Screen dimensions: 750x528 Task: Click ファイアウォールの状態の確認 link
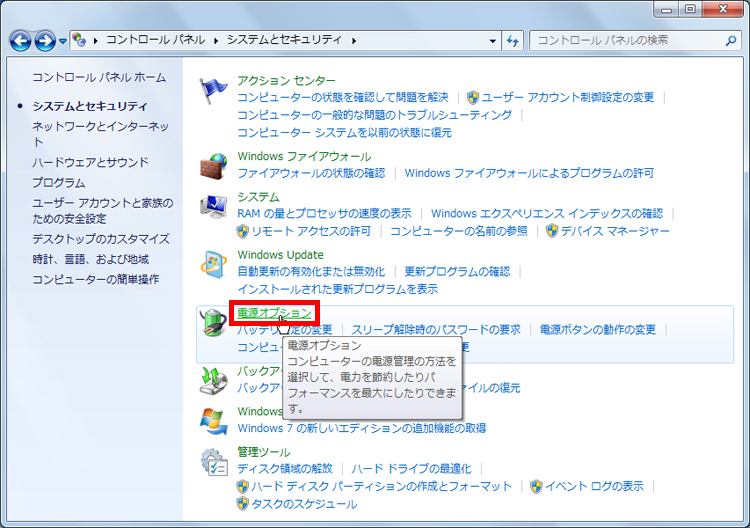click(311, 173)
